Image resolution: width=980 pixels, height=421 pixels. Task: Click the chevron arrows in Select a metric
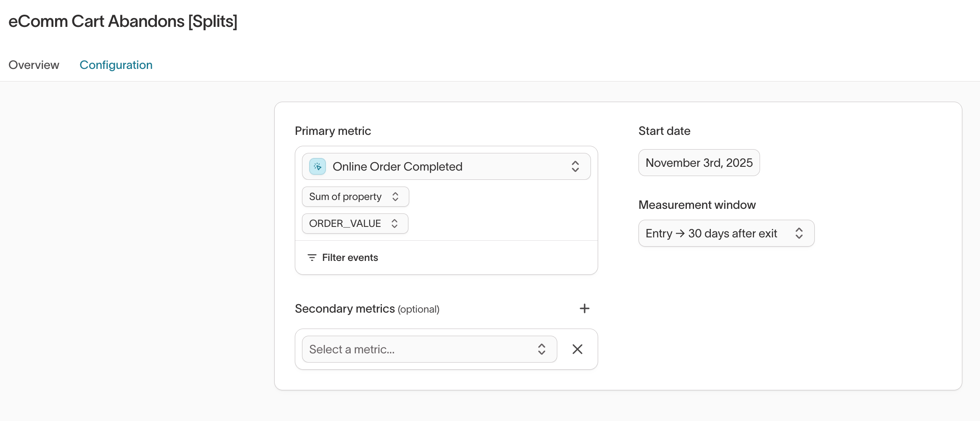[541, 349]
